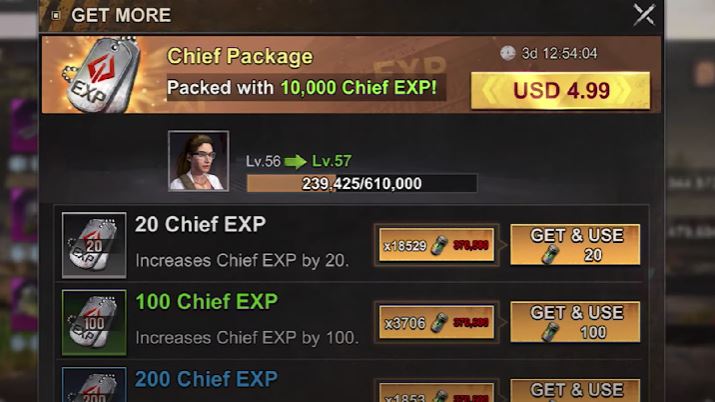Click the x18529 quantity cost box
Viewport: 715px width, 402px height.
(x=436, y=245)
